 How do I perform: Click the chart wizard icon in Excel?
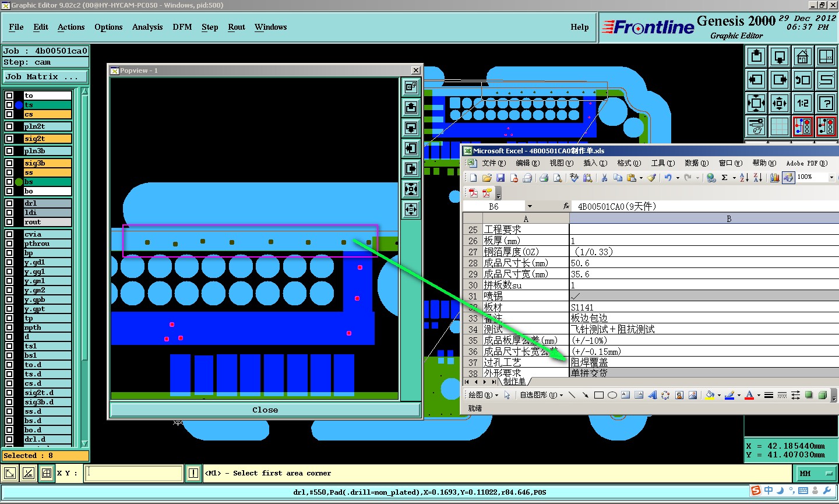(x=774, y=178)
